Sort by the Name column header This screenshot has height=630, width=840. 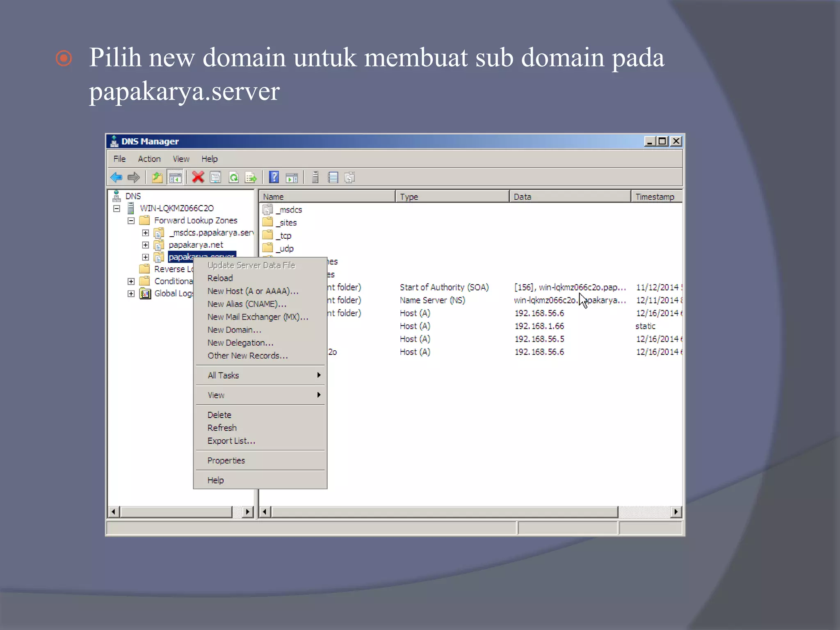point(327,196)
